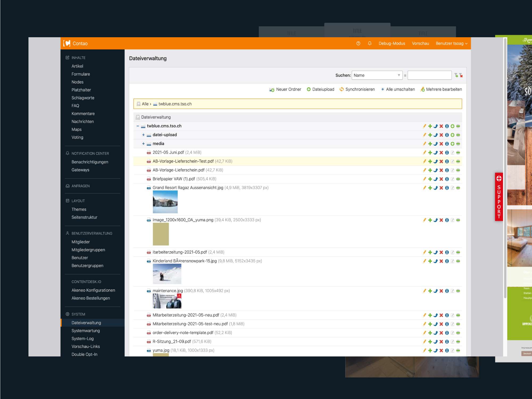Collapse the twblue.cms.tso.ch folder
Screen dimensions: 532x399
pyautogui.click(x=138, y=126)
